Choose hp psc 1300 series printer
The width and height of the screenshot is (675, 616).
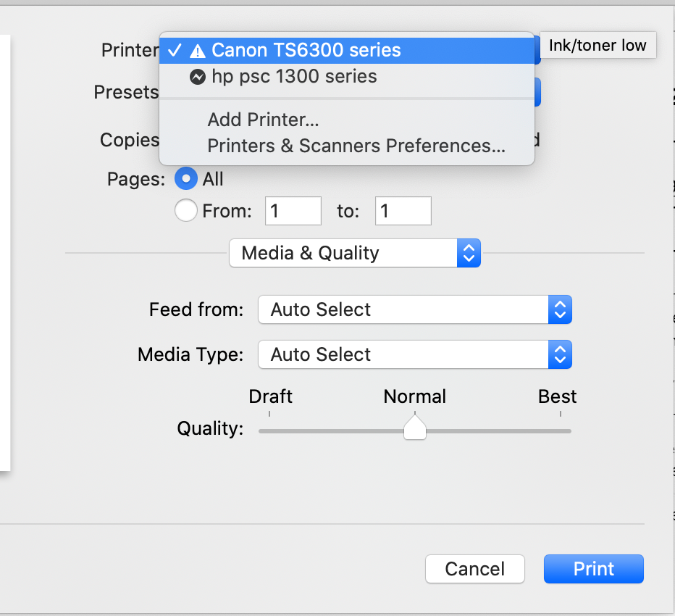(347, 77)
